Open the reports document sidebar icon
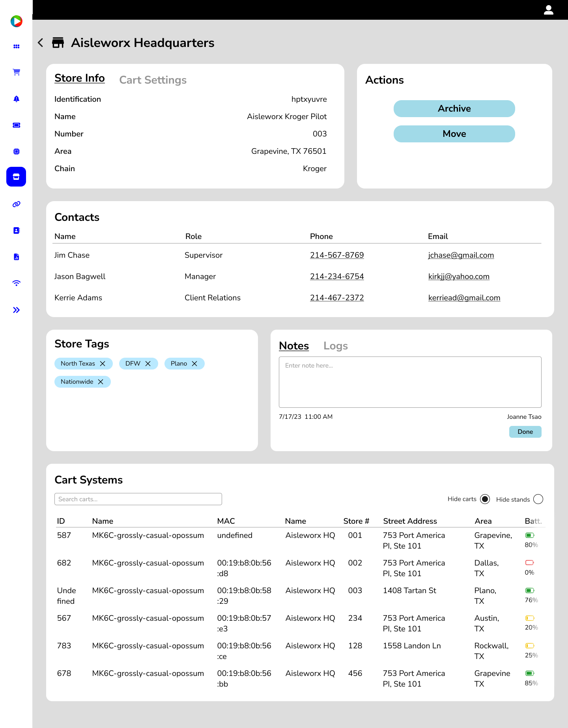 pos(16,257)
